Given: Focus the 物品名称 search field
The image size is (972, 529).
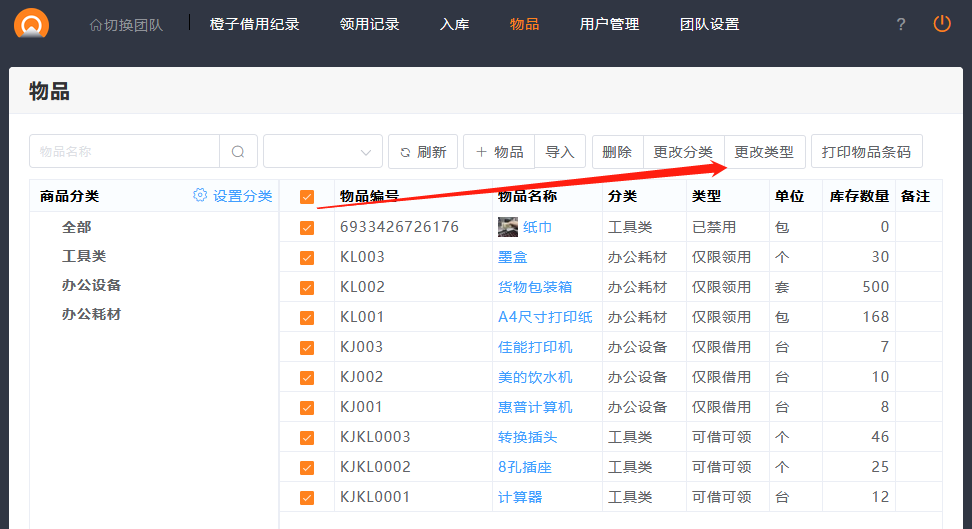Looking at the screenshot, I should pyautogui.click(x=124, y=152).
